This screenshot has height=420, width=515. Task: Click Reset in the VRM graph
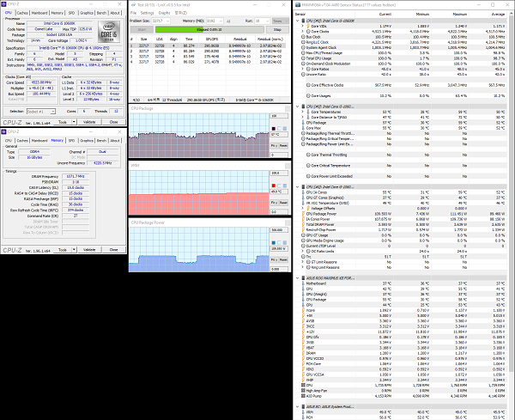[x=284, y=203]
